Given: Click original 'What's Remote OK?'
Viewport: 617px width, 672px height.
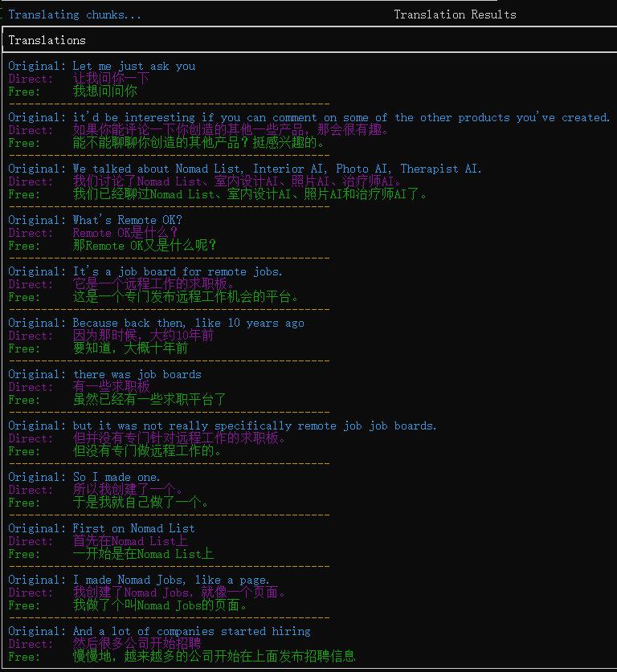Looking at the screenshot, I should tap(128, 220).
